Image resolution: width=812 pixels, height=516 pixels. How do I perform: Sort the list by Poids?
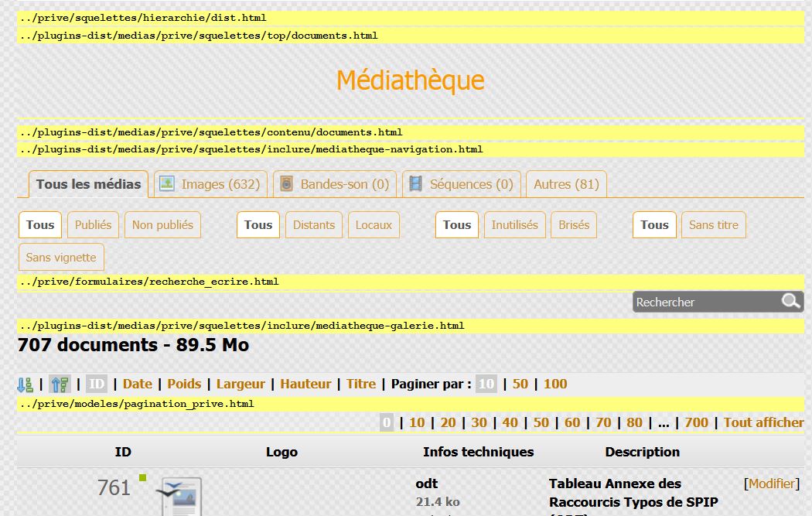pyautogui.click(x=184, y=384)
